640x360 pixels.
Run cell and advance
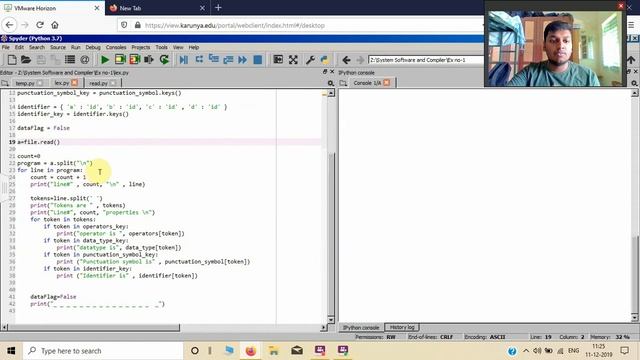[135, 60]
